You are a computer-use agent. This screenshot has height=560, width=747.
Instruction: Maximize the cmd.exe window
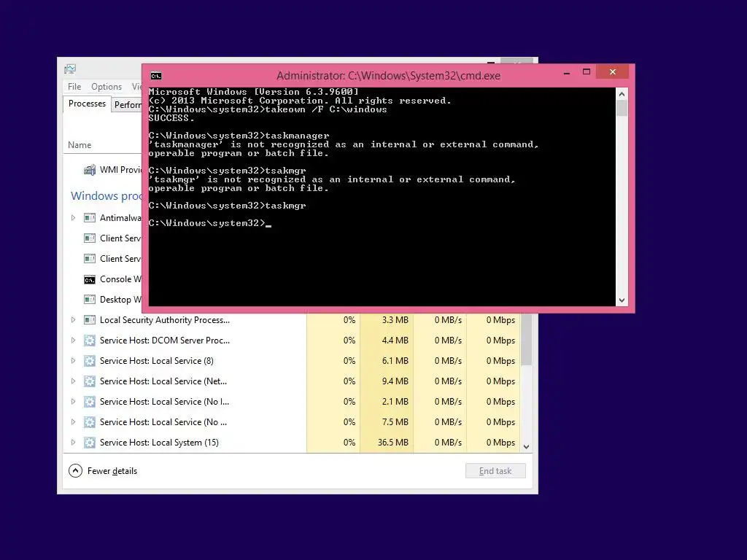click(587, 72)
